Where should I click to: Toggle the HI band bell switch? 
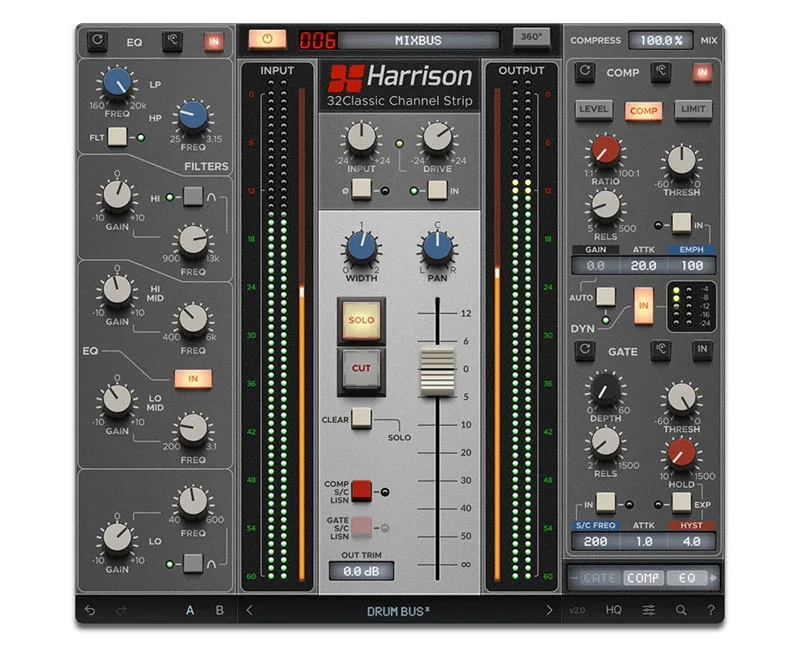[193, 196]
